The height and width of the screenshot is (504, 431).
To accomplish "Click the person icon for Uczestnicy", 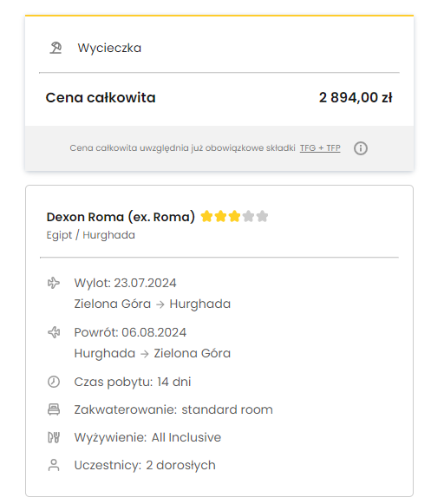I will click(x=54, y=465).
